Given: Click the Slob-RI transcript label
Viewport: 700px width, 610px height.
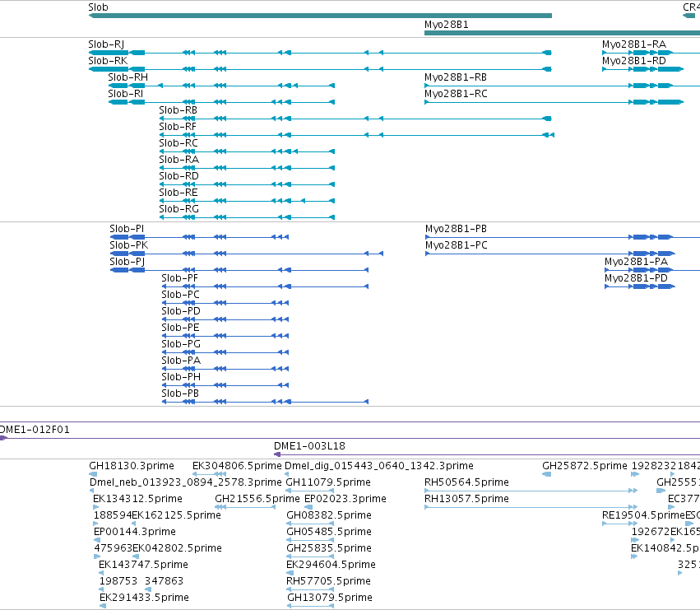Looking at the screenshot, I should [x=126, y=94].
